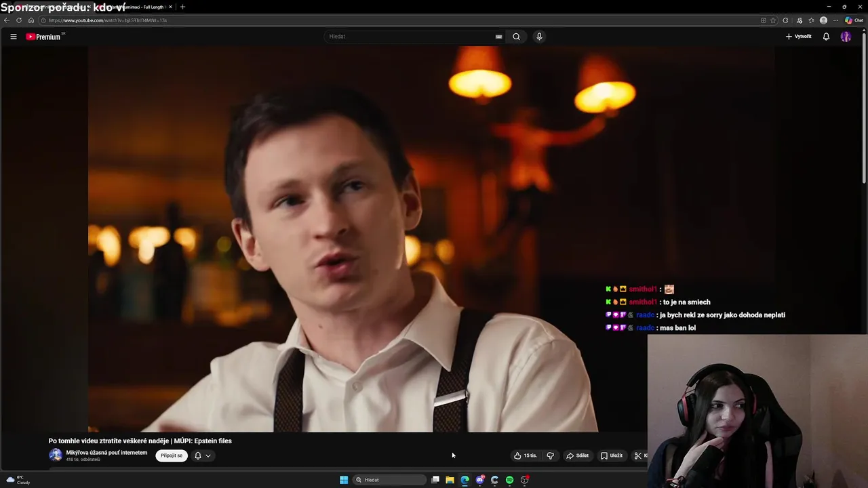Go to YouTube Premium home logo
Viewport: 868px width, 488px height.
click(44, 37)
